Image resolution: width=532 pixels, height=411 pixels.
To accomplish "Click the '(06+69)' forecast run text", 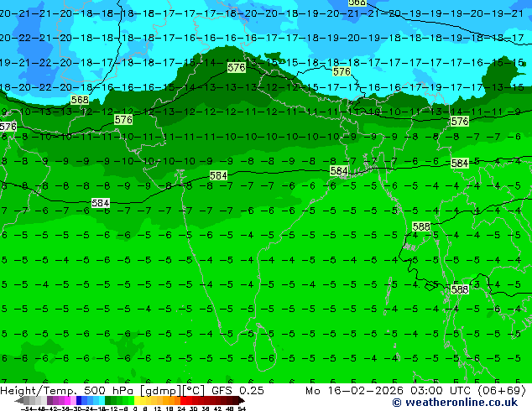I will [502, 391].
